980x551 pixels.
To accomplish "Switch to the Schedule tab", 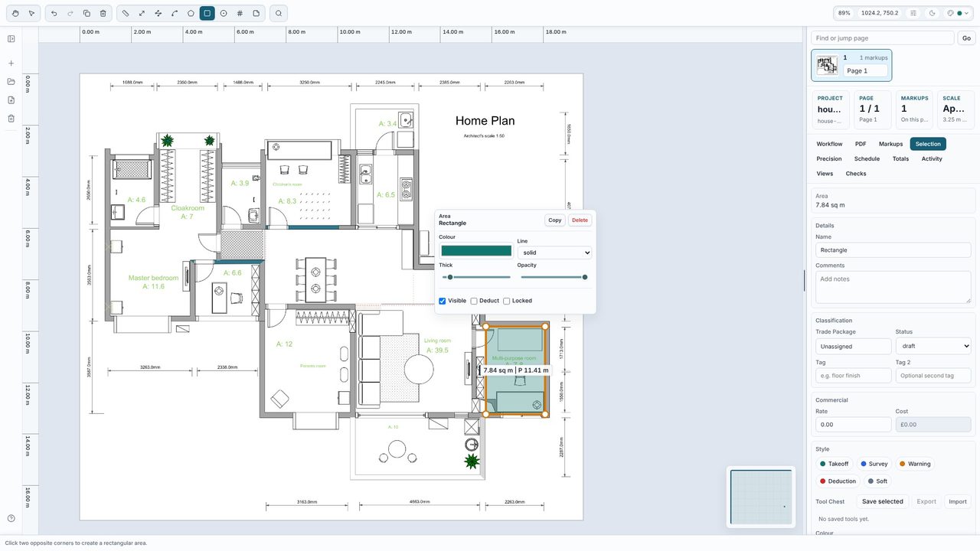I will 867,159.
